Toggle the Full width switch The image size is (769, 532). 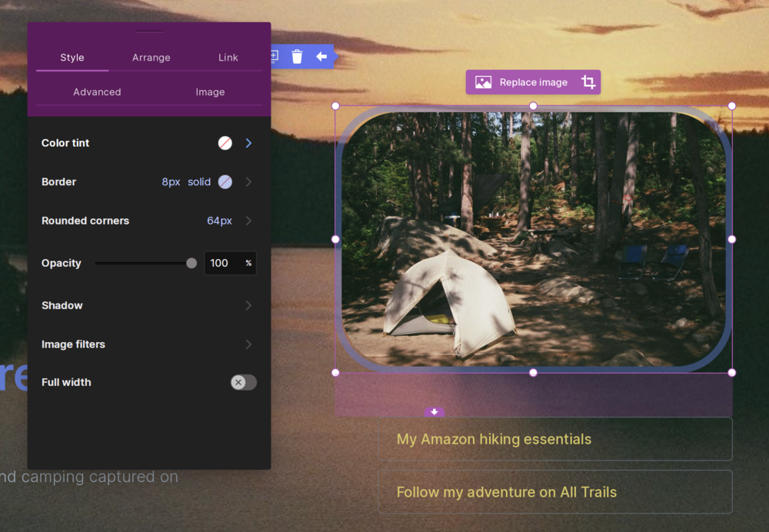243,382
